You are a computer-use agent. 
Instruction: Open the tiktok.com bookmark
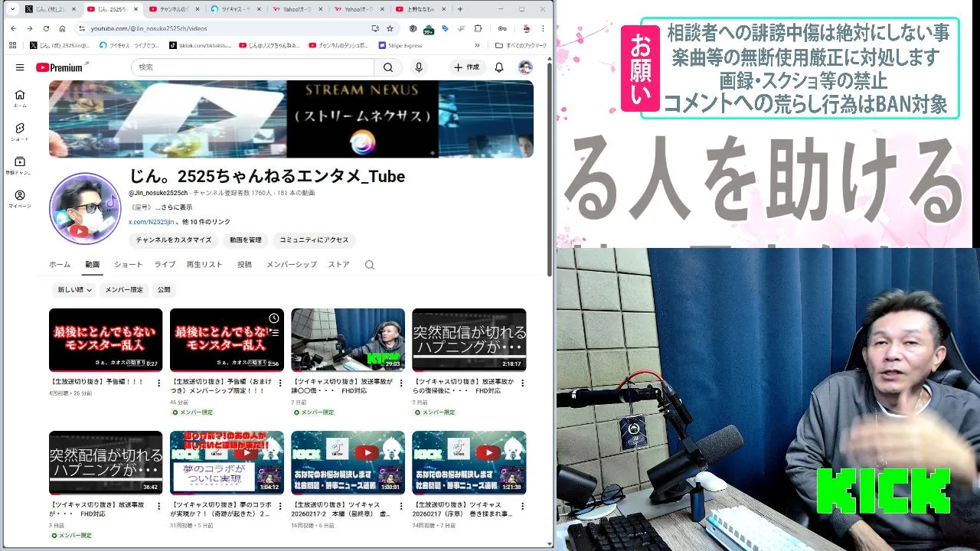(201, 45)
